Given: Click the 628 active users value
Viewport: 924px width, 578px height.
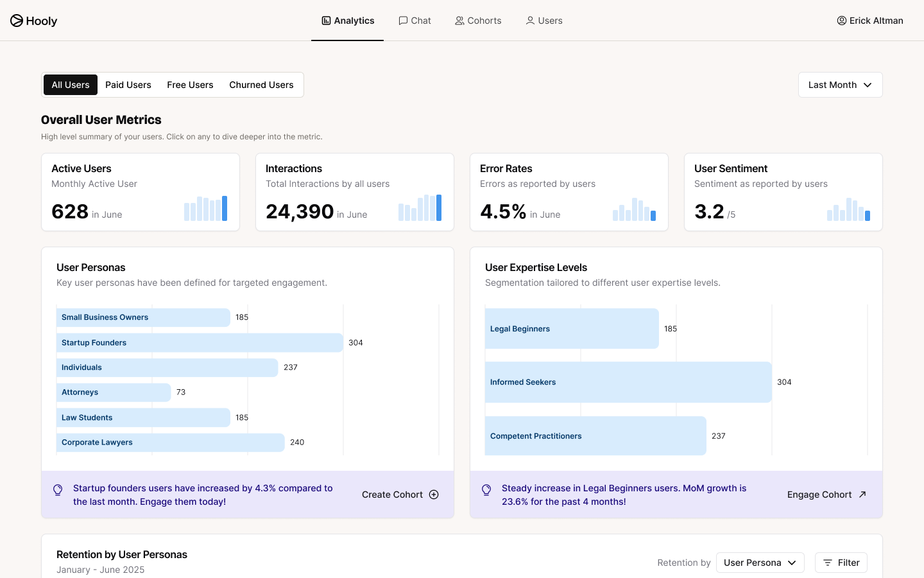Looking at the screenshot, I should tap(70, 211).
